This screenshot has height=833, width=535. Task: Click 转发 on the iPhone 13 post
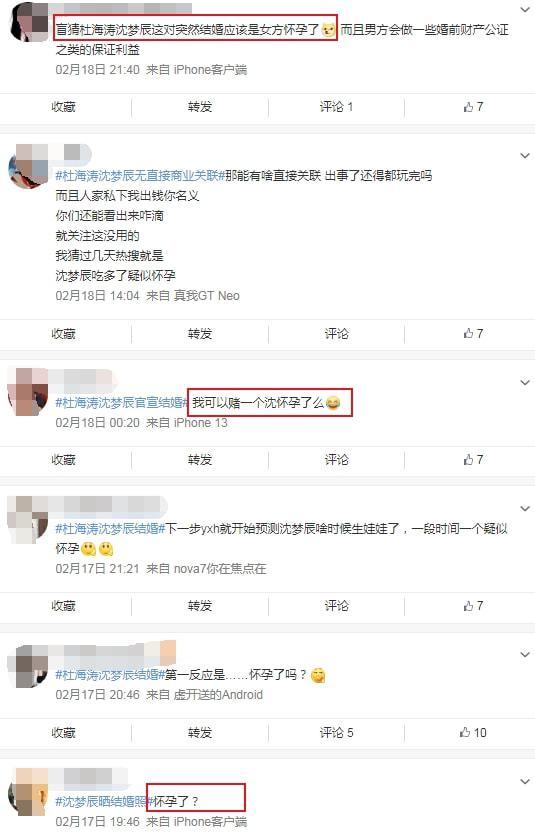coord(200,460)
